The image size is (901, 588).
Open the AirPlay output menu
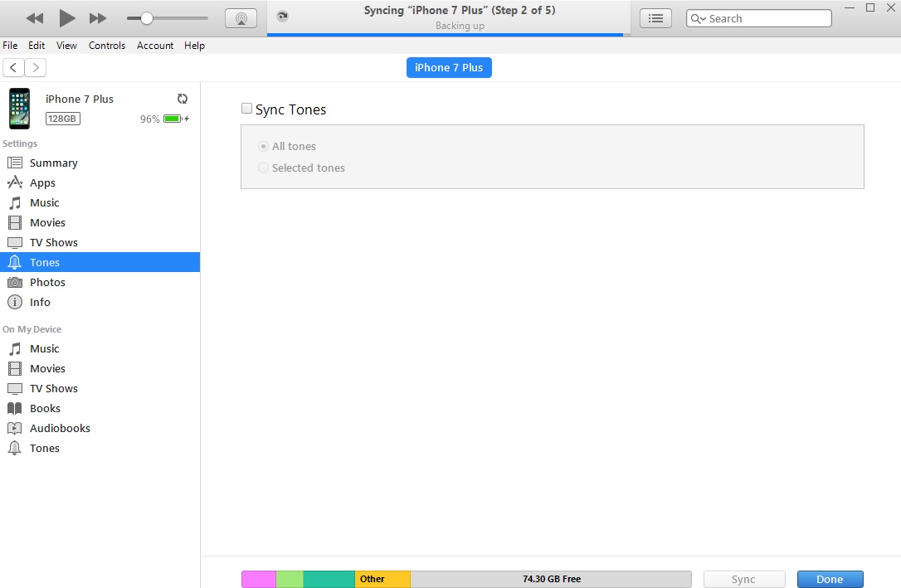tap(241, 18)
